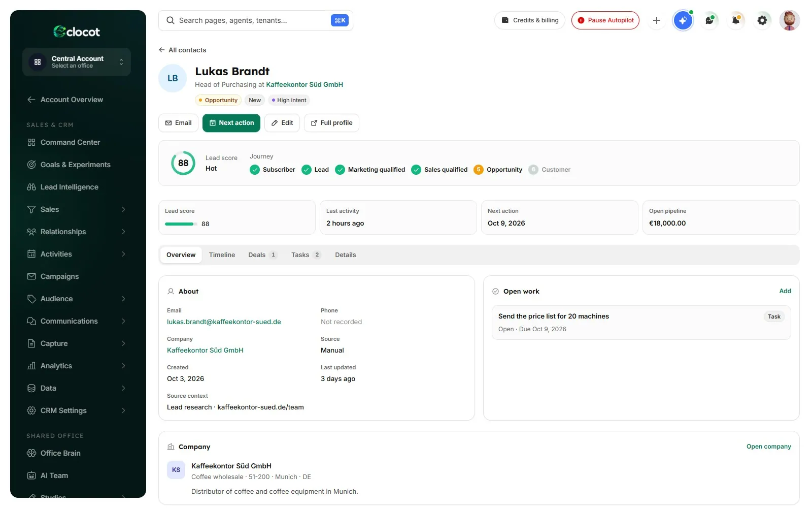
Task: Open Full profile button
Action: tap(331, 123)
